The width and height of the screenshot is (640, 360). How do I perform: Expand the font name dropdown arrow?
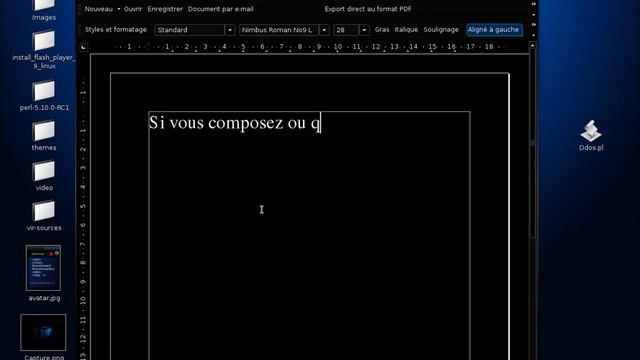click(324, 30)
